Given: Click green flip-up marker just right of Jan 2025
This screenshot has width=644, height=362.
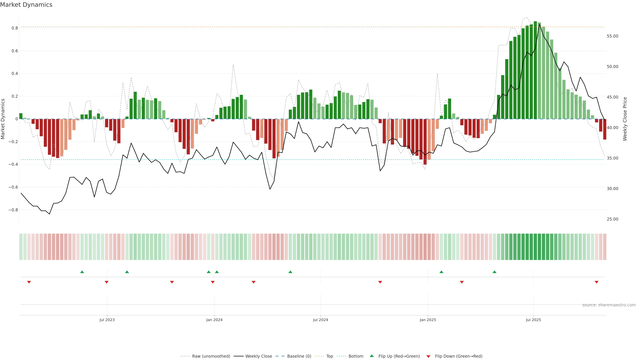Looking at the screenshot, I should (x=441, y=272).
